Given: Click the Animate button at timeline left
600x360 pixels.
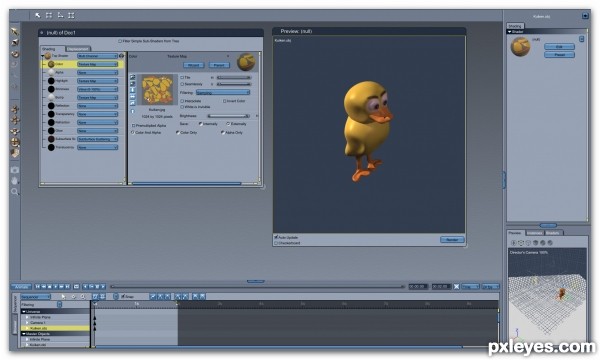Looking at the screenshot, I should (21, 287).
